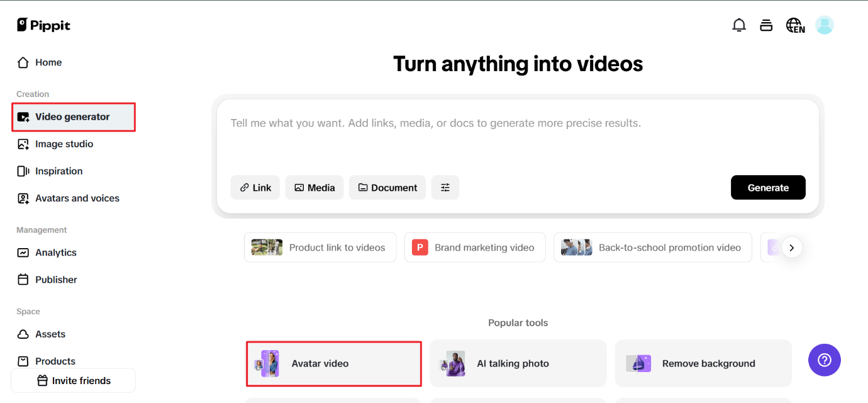Open the EN language selector
The height and width of the screenshot is (403, 868).
[x=794, y=25]
